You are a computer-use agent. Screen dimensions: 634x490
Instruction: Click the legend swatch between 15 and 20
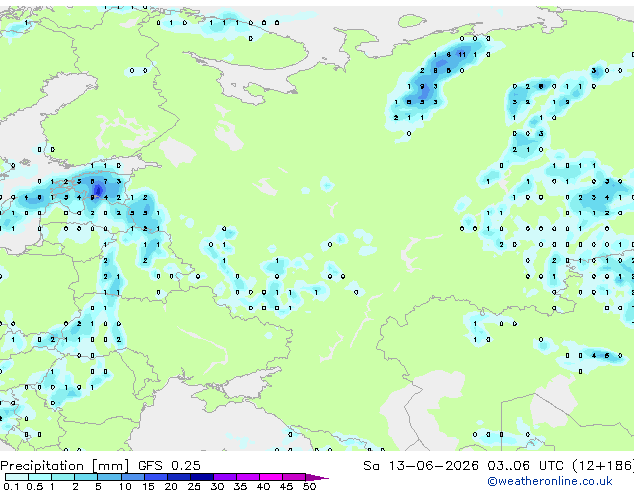(156, 477)
